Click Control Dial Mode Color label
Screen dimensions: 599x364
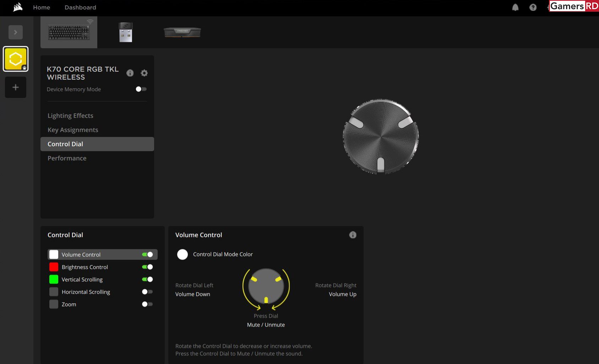coord(223,254)
